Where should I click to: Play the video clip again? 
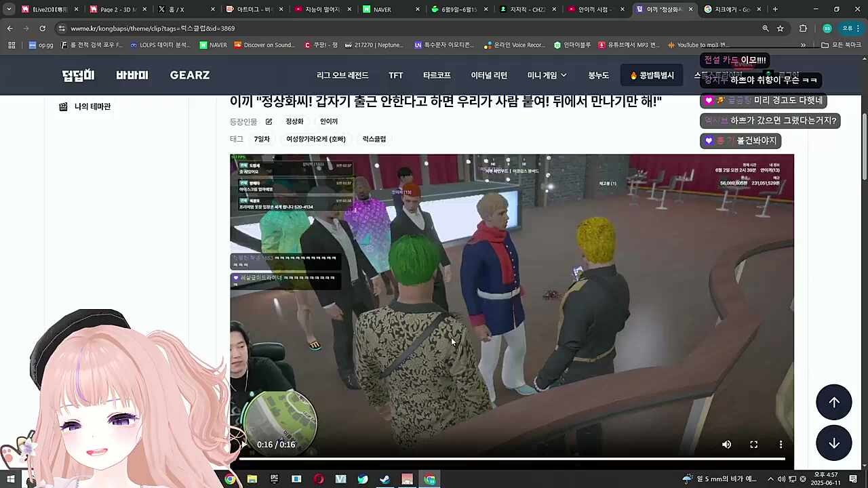click(x=243, y=445)
